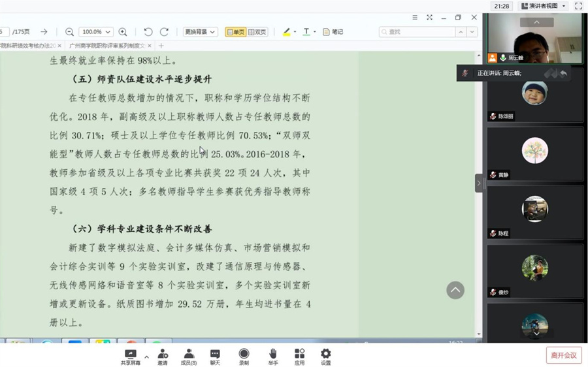The image size is (588, 367).
Task: Open the 笔记 notes tool
Action: click(333, 32)
